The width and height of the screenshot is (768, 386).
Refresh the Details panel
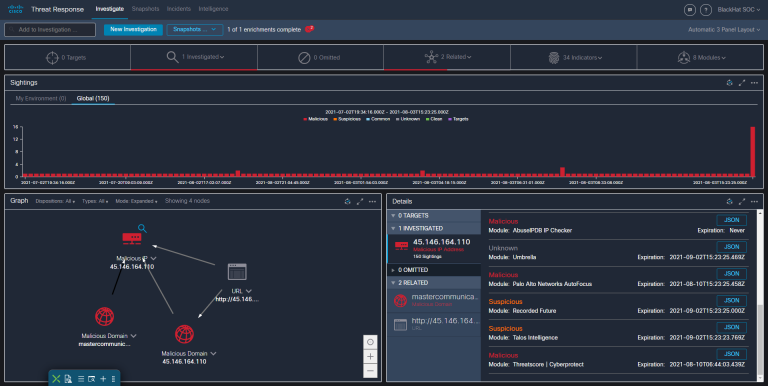729,201
